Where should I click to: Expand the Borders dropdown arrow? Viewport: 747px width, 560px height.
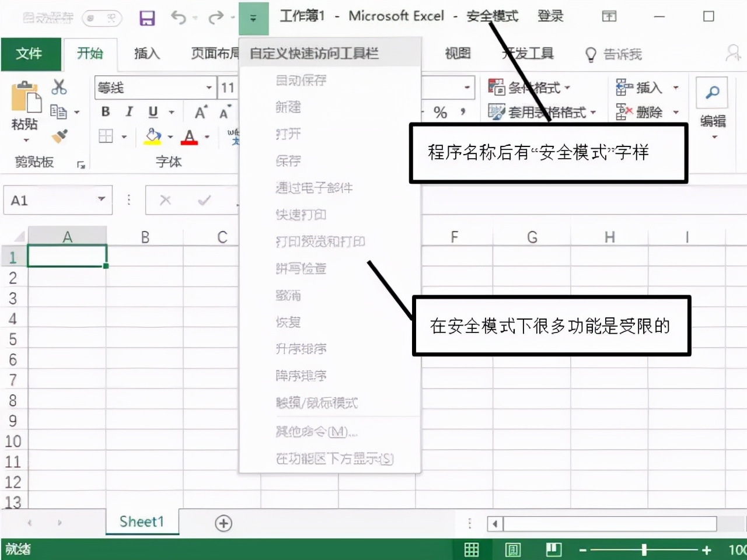coord(124,137)
